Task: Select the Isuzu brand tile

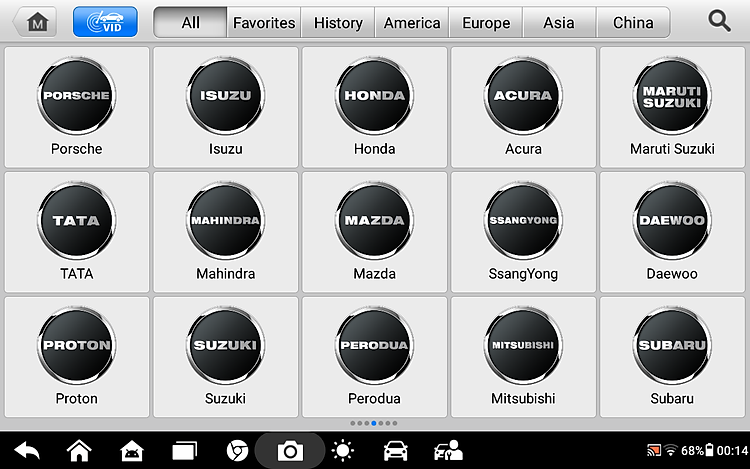Action: pos(225,107)
